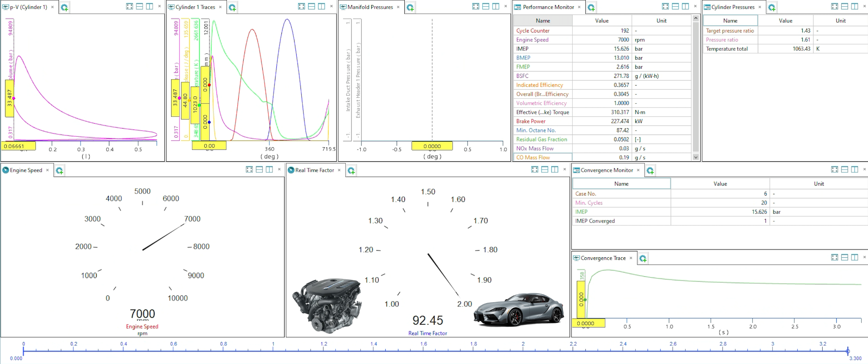Select the Target pressure ratio row
Image resolution: width=868 pixels, height=364 pixels.
tap(785, 30)
